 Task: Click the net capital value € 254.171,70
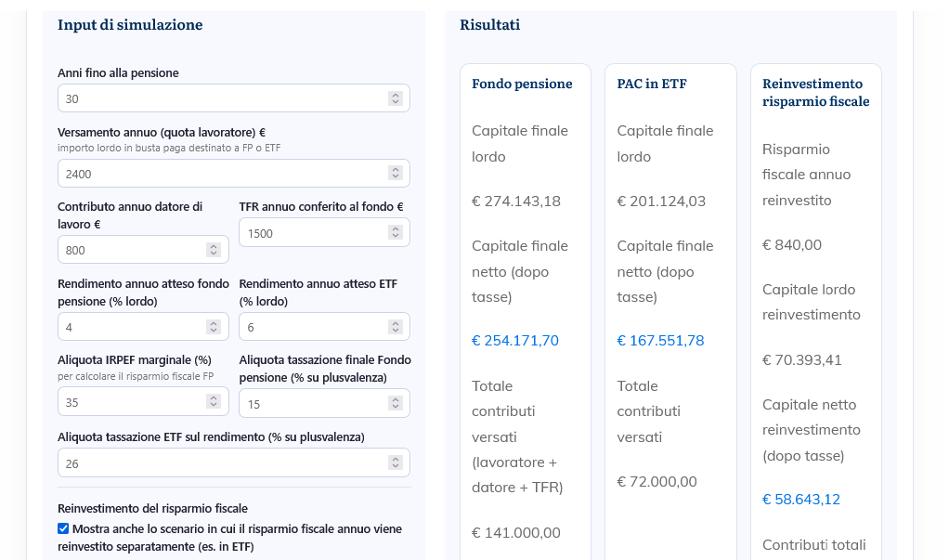515,341
